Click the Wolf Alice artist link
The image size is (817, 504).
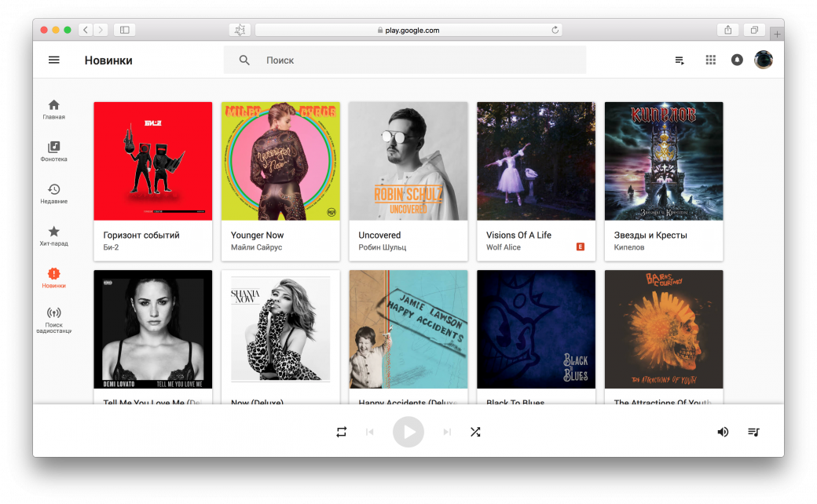point(504,247)
